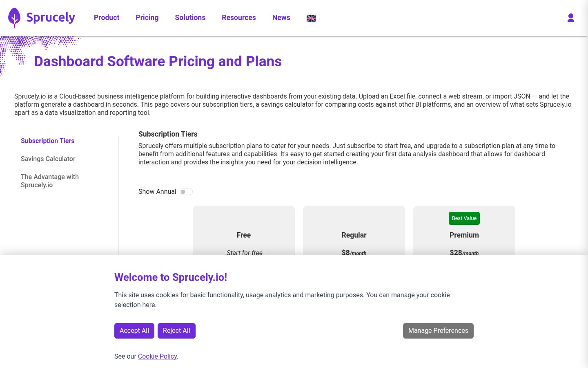Select the UK flag language icon
The height and width of the screenshot is (368, 588).
tap(311, 18)
